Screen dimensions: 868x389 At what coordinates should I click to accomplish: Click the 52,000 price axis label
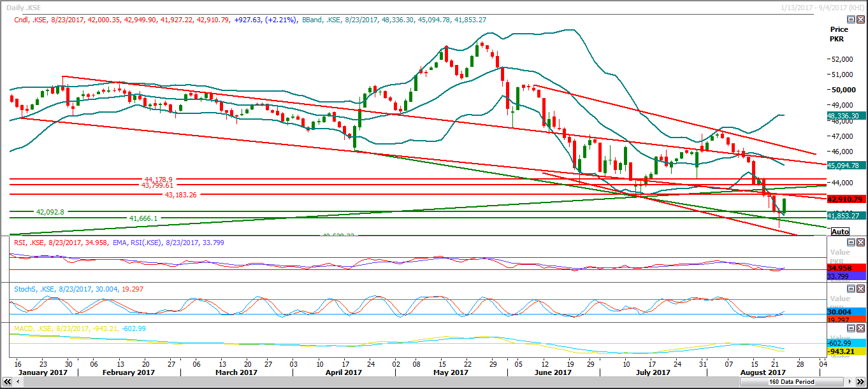pos(842,59)
